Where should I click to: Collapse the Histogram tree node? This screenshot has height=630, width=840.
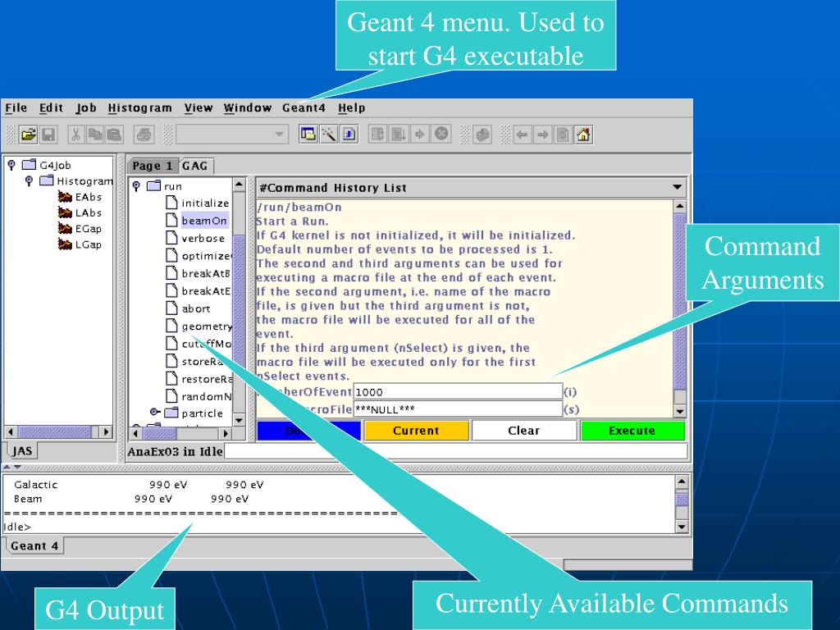pyautogui.click(x=30, y=181)
